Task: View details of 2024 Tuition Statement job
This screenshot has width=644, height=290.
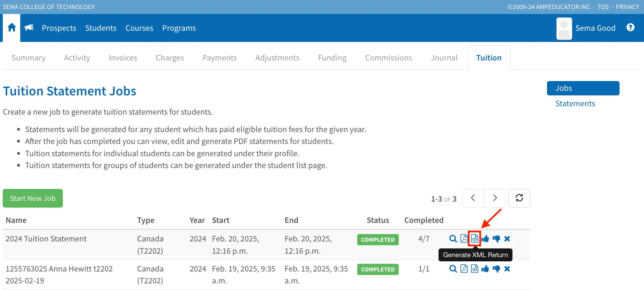Action: [453, 239]
